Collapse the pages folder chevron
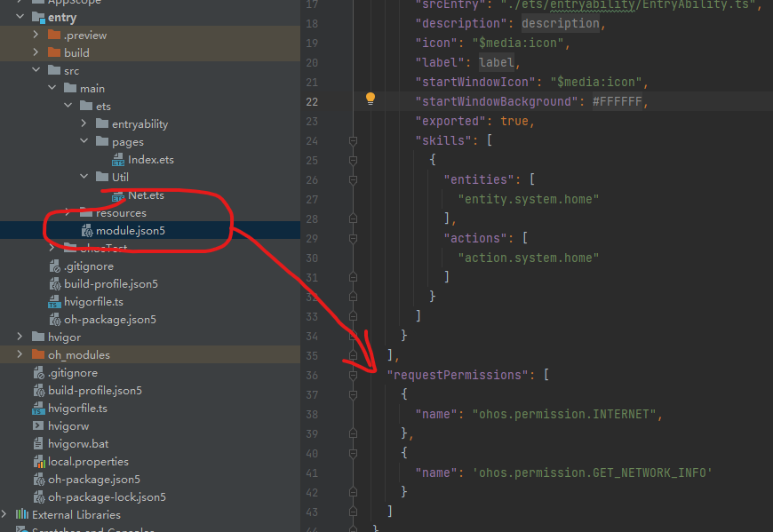 point(84,142)
